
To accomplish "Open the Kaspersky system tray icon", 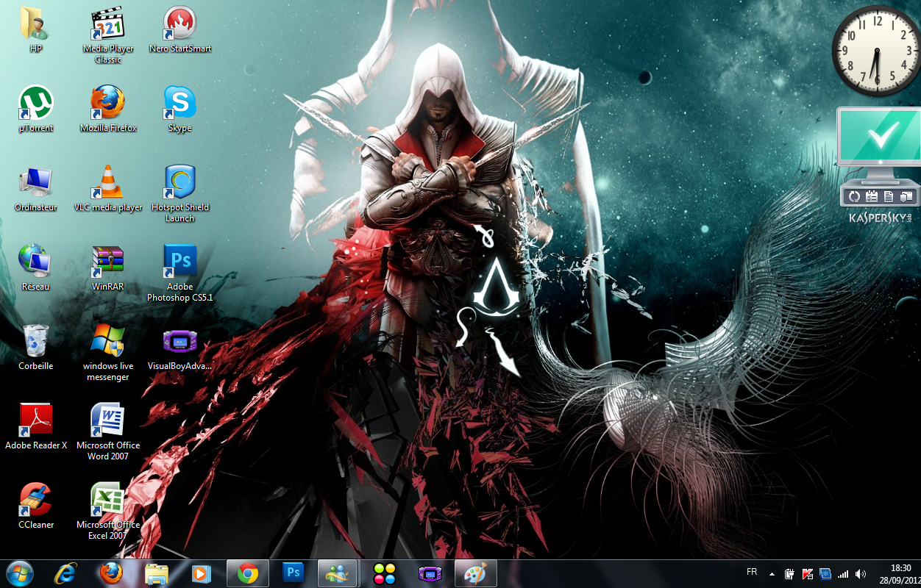I will click(807, 574).
